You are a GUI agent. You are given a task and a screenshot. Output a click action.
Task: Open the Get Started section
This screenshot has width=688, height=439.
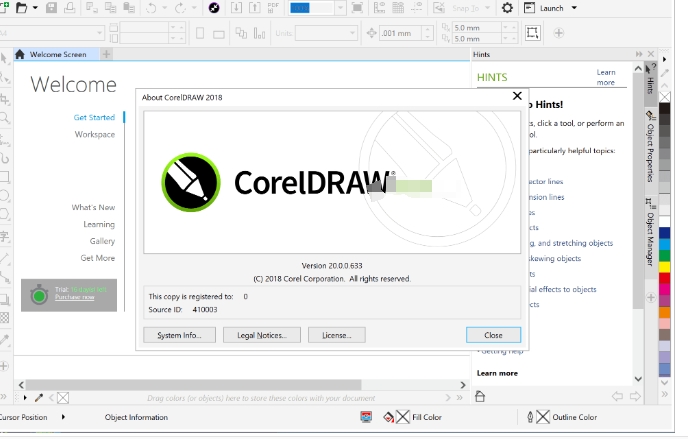pyautogui.click(x=94, y=118)
